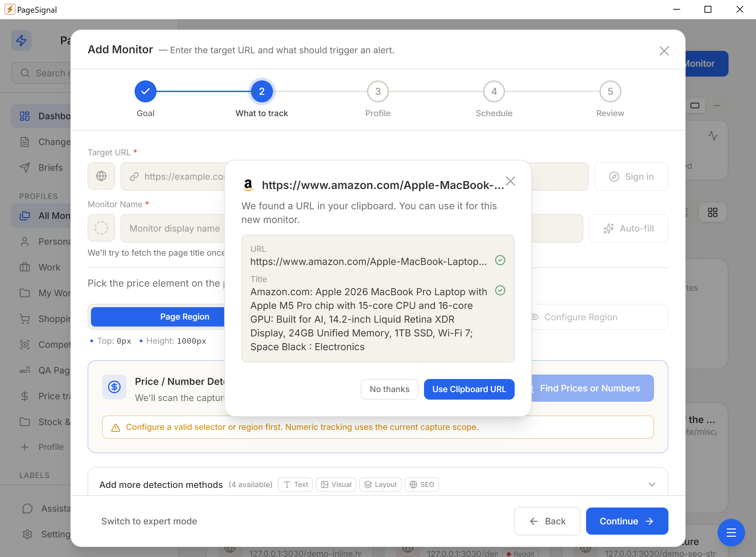Click the warning triangle icon

[116, 427]
